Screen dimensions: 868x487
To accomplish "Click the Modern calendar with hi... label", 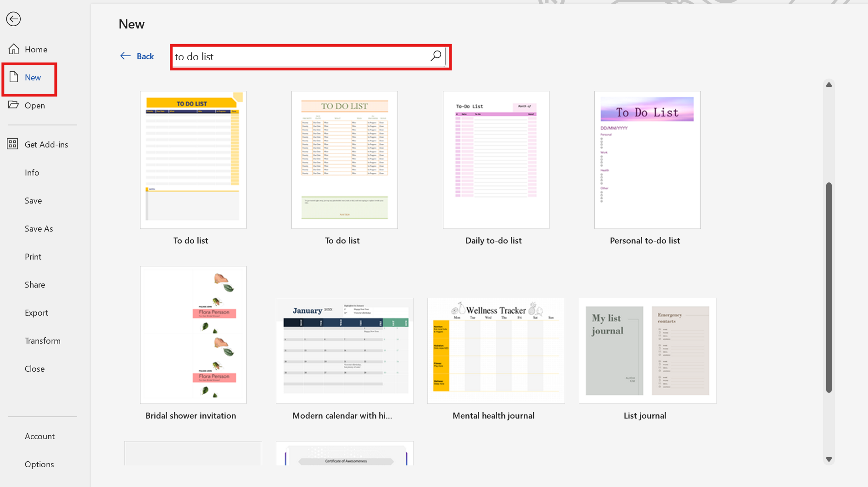I will pos(342,415).
